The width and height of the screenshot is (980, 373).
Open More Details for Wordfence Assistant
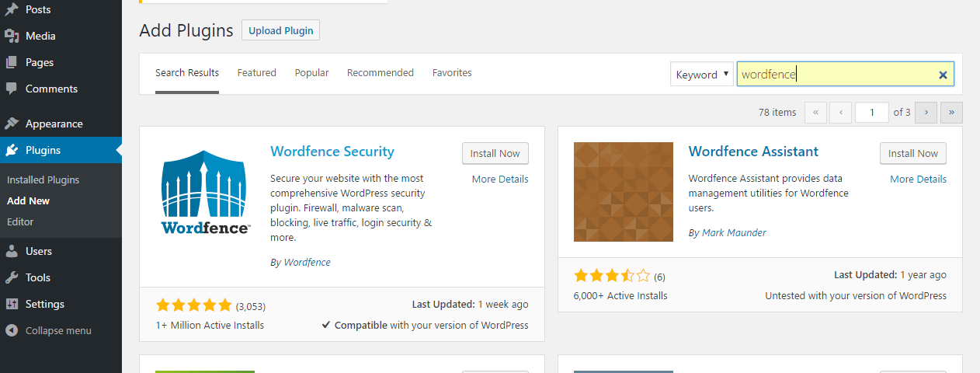[918, 180]
